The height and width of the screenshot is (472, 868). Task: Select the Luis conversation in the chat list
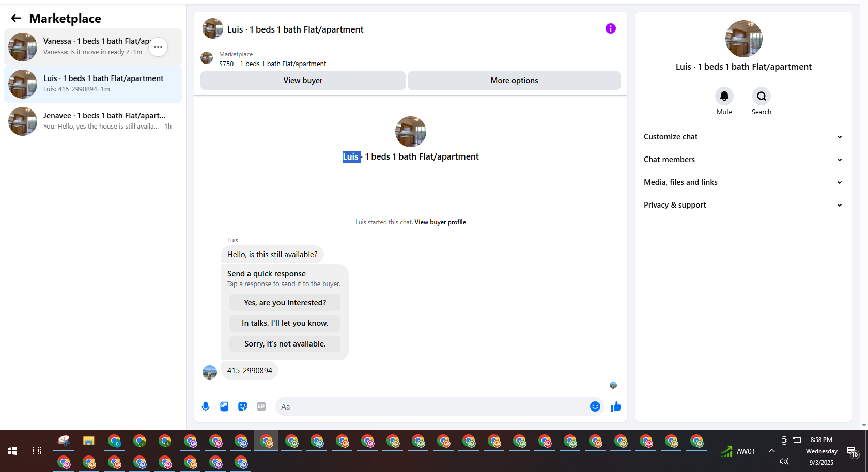[93, 84]
